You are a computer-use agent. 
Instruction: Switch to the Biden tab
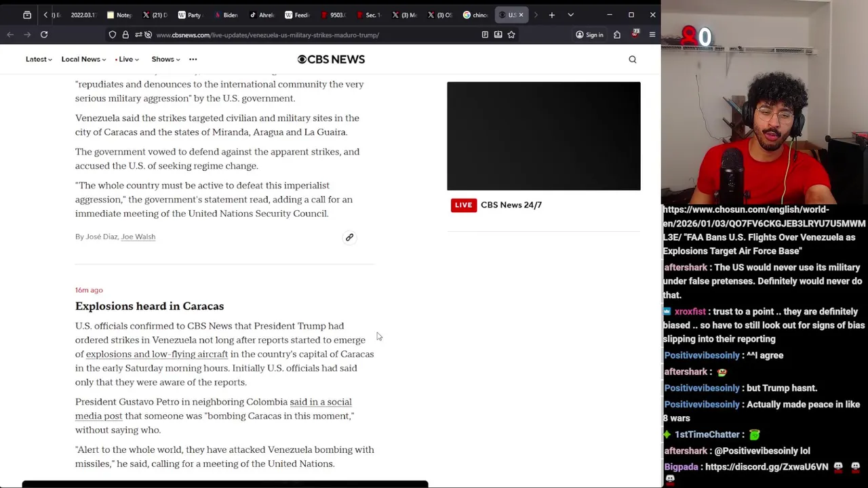(225, 15)
